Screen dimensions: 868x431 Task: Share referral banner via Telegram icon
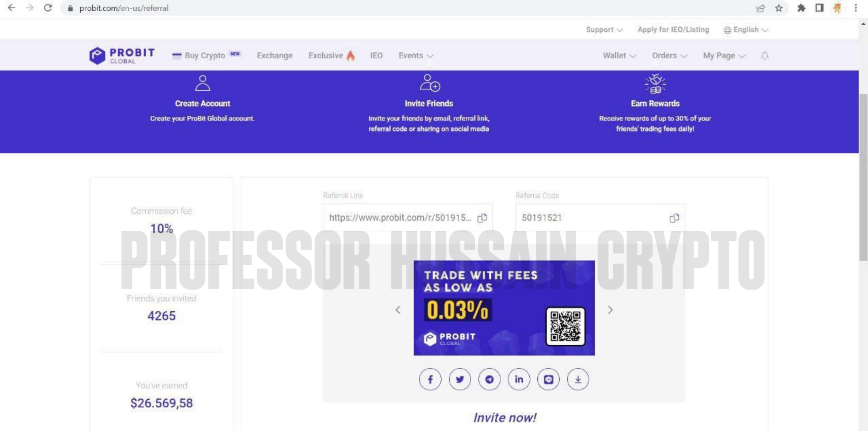(x=489, y=379)
